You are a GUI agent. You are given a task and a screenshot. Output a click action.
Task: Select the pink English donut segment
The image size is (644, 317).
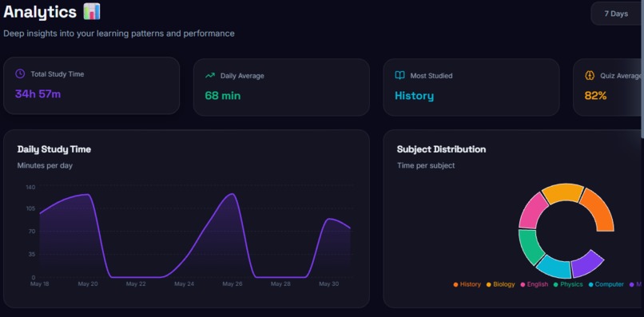(532, 211)
